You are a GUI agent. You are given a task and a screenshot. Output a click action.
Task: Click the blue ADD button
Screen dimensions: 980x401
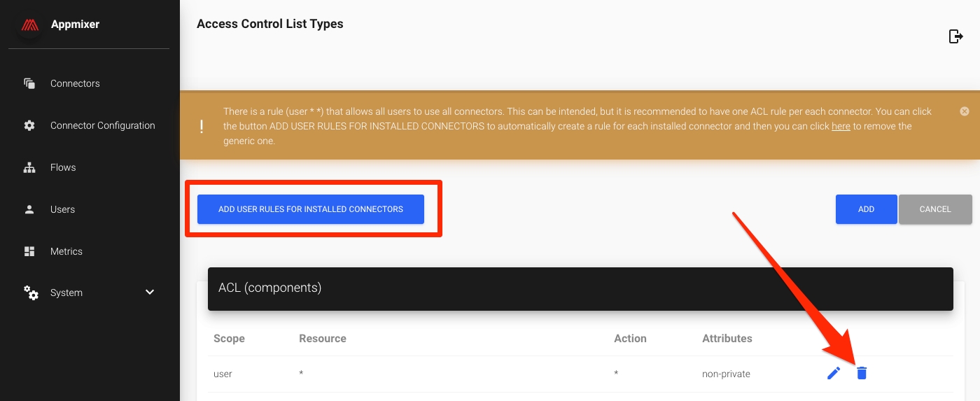866,209
